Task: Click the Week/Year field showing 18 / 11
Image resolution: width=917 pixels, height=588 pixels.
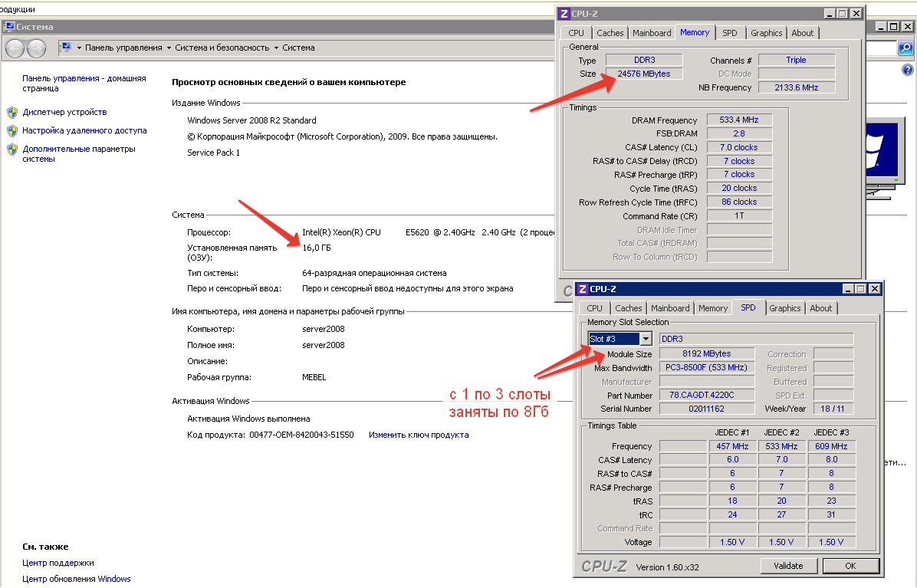Action: tap(833, 409)
